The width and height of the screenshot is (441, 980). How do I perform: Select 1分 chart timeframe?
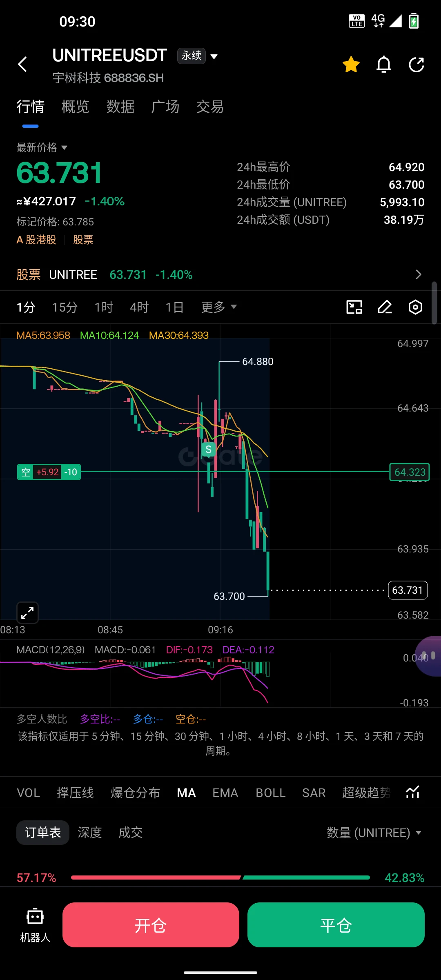(x=26, y=307)
